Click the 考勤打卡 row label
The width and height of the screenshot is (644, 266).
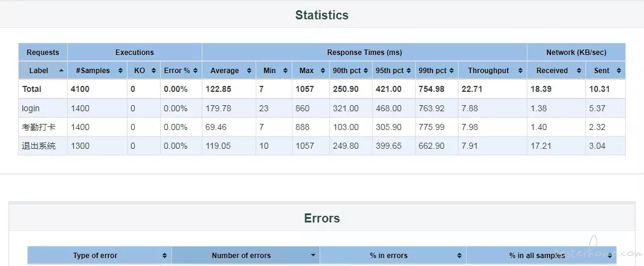tap(39, 128)
